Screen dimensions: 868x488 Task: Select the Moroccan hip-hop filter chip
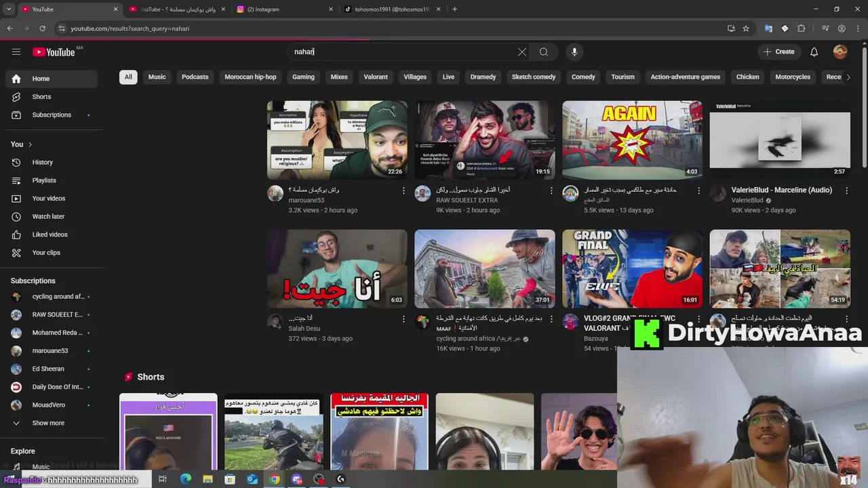251,77
